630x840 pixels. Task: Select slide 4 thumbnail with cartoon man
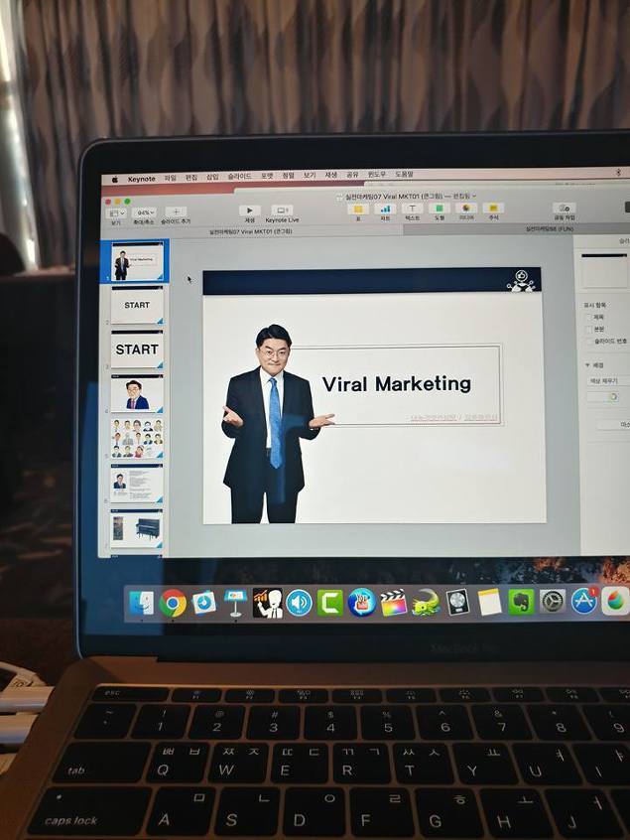click(x=137, y=394)
